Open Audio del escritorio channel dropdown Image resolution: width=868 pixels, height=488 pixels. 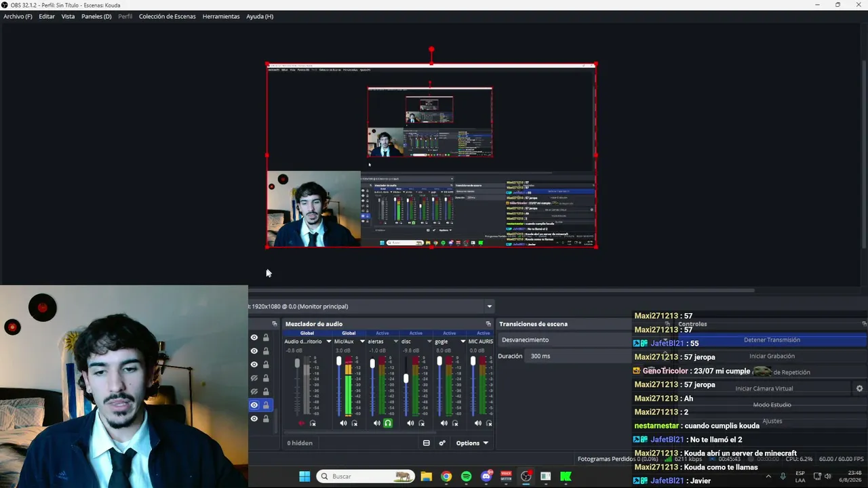click(329, 342)
